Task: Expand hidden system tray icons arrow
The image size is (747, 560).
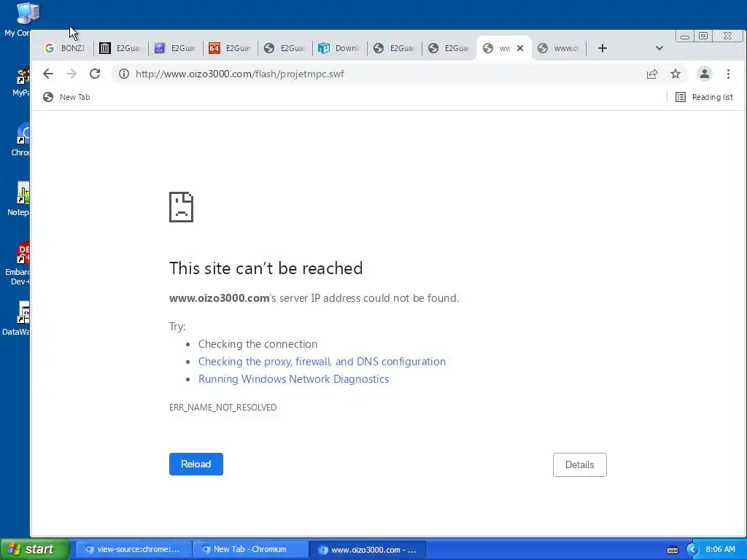Action: click(x=692, y=550)
